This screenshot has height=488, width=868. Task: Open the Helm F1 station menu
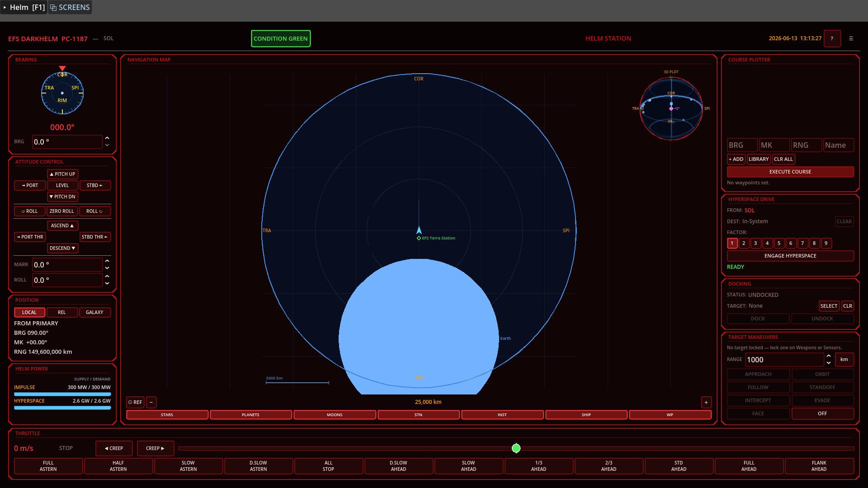[24, 7]
